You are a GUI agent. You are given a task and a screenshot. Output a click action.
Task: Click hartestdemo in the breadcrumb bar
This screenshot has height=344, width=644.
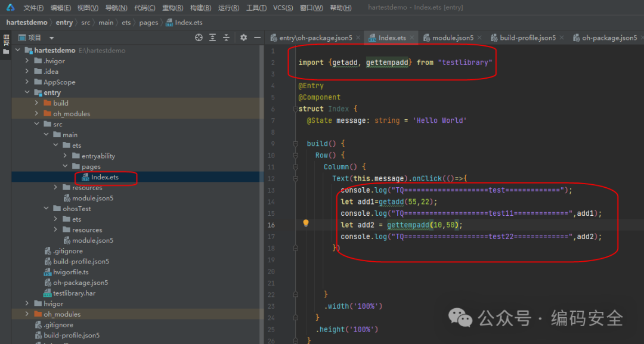pos(27,23)
